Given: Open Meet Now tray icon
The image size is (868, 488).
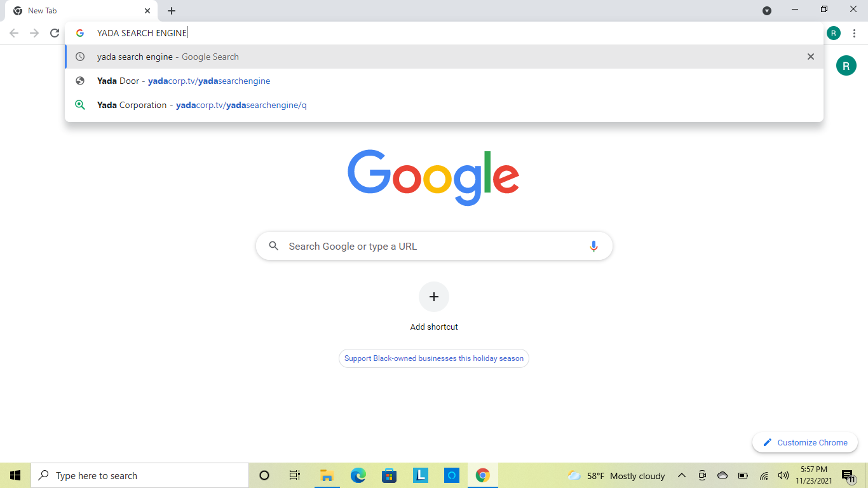Looking at the screenshot, I should (x=702, y=475).
